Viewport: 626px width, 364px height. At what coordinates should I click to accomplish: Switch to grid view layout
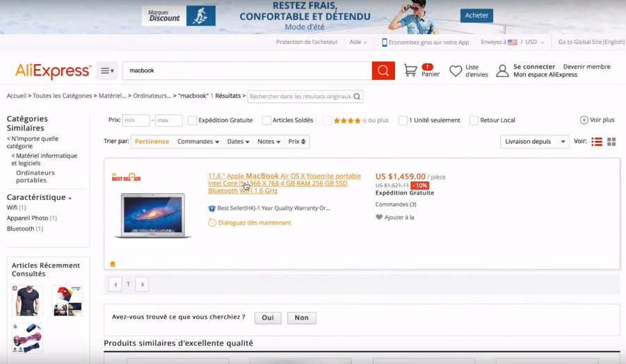coord(611,142)
